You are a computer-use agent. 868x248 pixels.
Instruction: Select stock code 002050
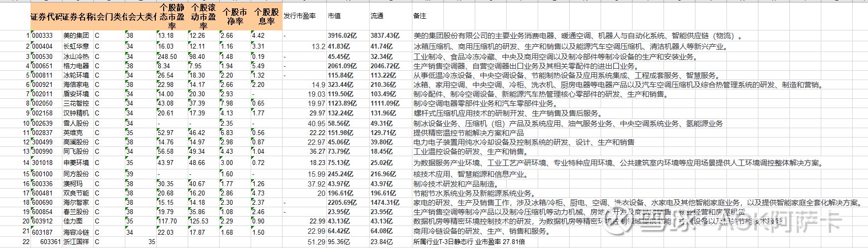[x=42, y=103]
